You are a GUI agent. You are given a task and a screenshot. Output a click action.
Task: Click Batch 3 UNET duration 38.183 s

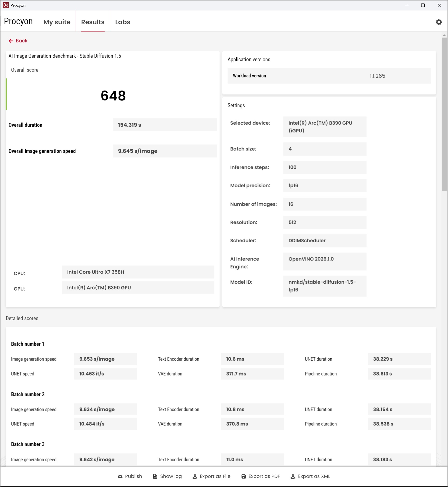399,460
